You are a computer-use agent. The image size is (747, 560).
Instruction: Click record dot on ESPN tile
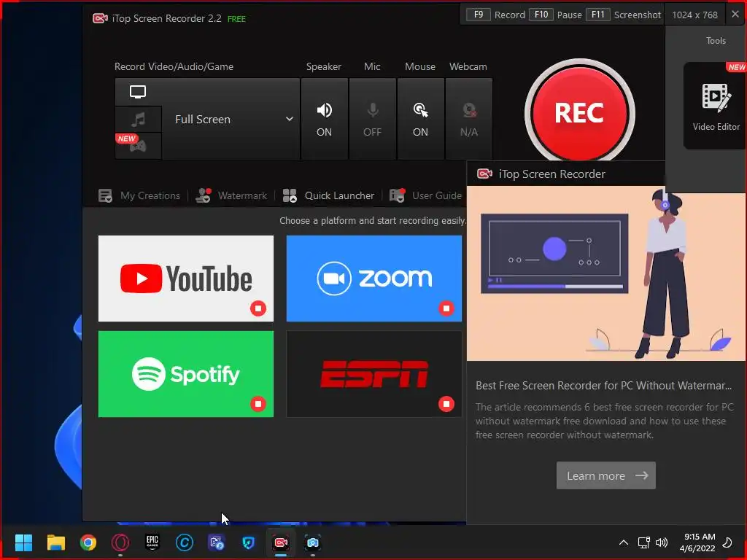coord(446,404)
